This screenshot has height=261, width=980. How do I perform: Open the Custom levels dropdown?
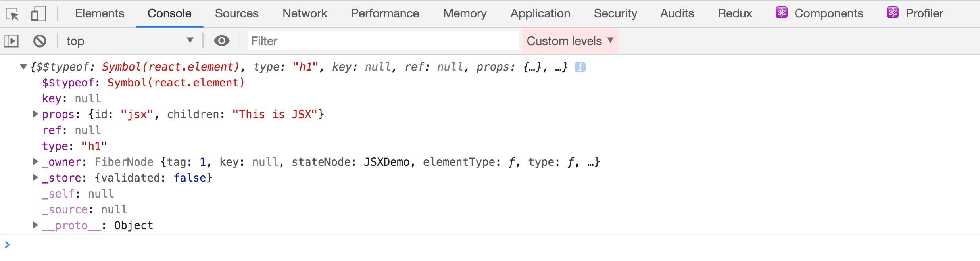tap(570, 41)
